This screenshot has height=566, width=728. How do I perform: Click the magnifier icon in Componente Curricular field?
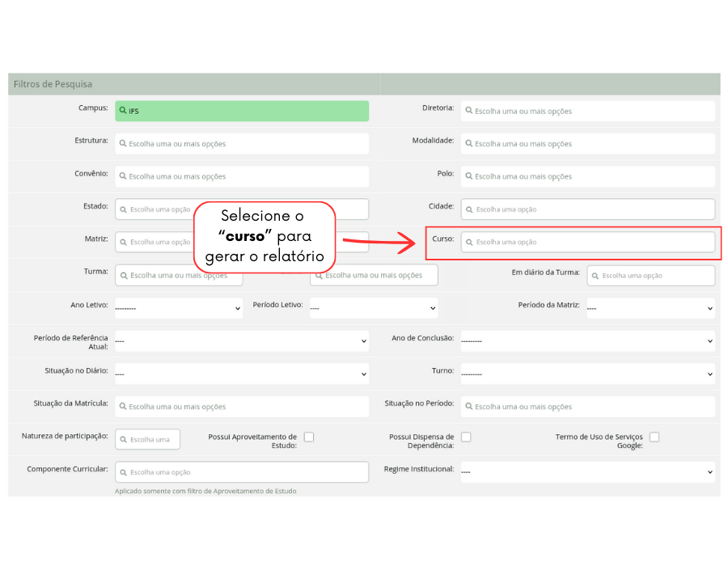[x=123, y=472]
